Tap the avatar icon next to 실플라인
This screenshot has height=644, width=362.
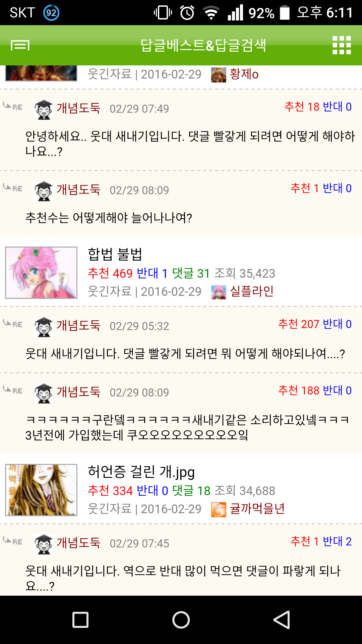point(219,292)
